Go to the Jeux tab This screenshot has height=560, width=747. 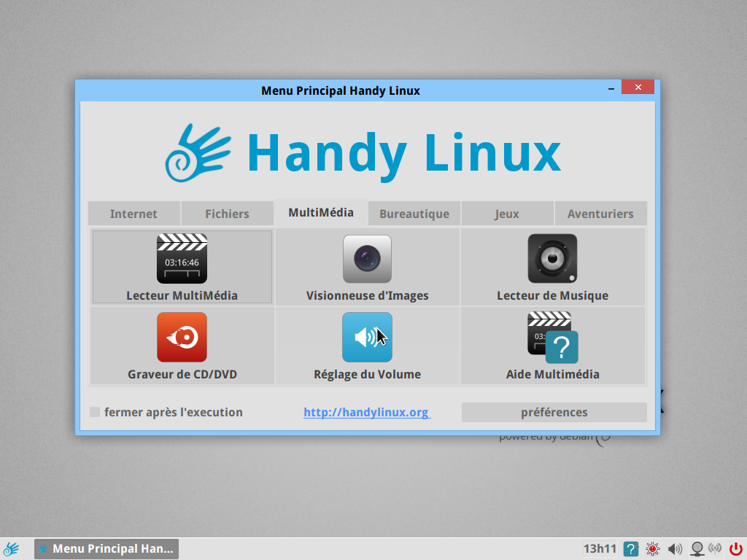(508, 214)
